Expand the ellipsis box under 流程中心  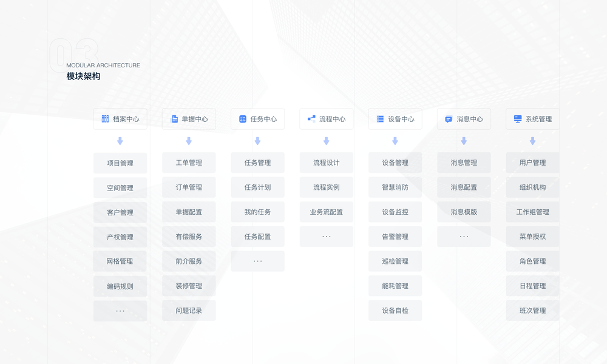tap(327, 237)
